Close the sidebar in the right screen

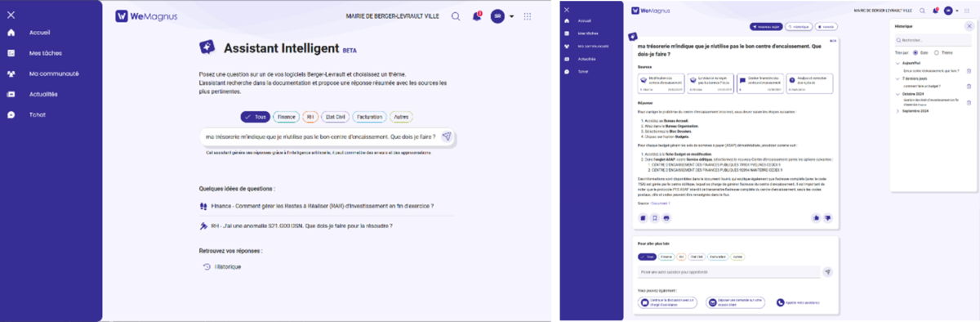[567, 10]
